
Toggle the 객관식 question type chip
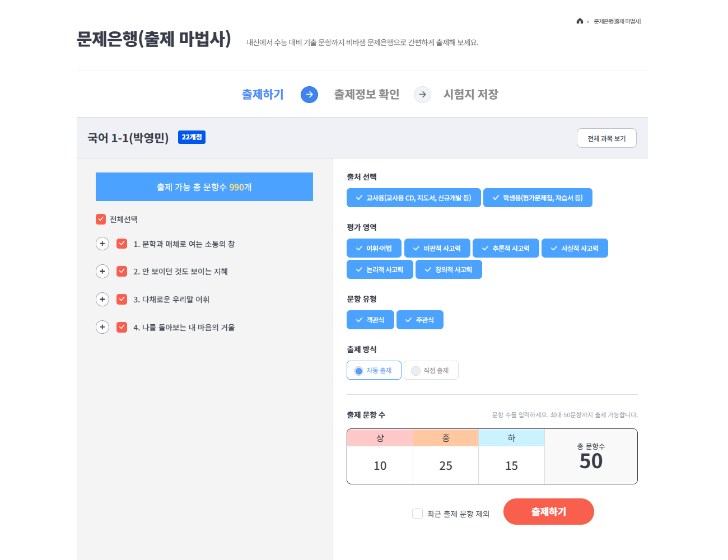[x=370, y=320]
